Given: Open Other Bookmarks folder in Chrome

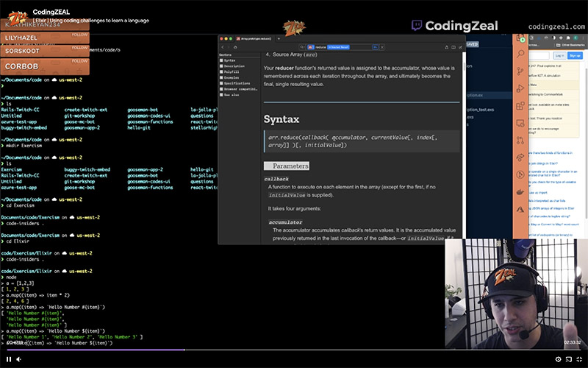Looking at the screenshot, I should (x=570, y=45).
